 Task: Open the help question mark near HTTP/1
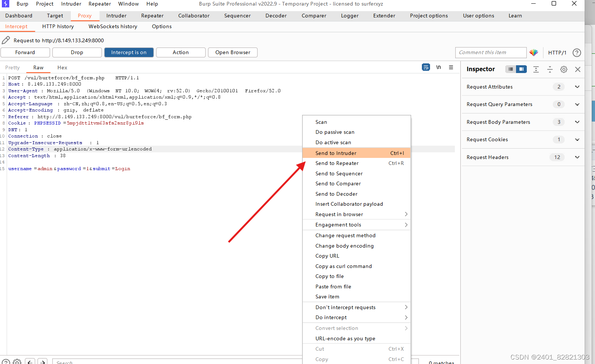[x=577, y=53]
